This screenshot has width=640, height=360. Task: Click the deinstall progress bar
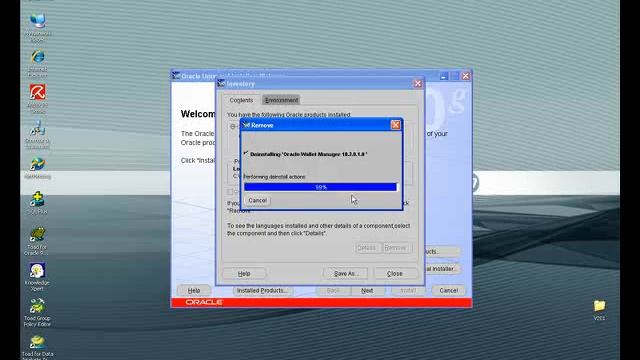tap(320, 187)
